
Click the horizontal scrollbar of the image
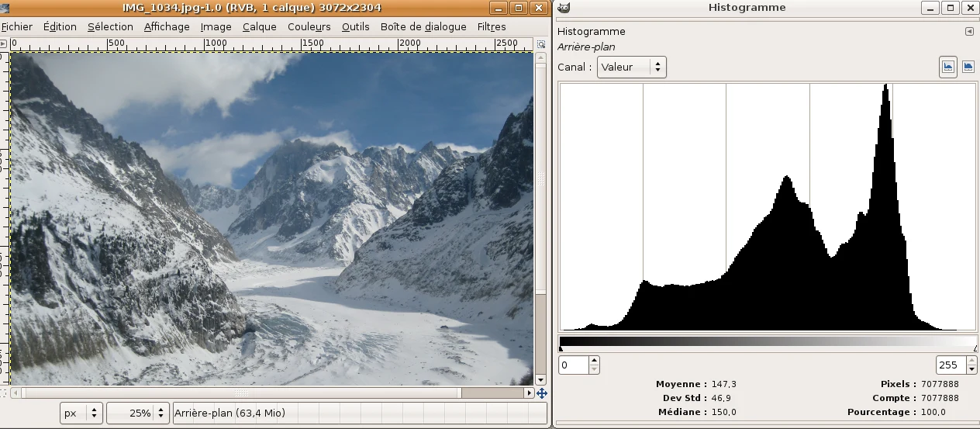pos(271,393)
